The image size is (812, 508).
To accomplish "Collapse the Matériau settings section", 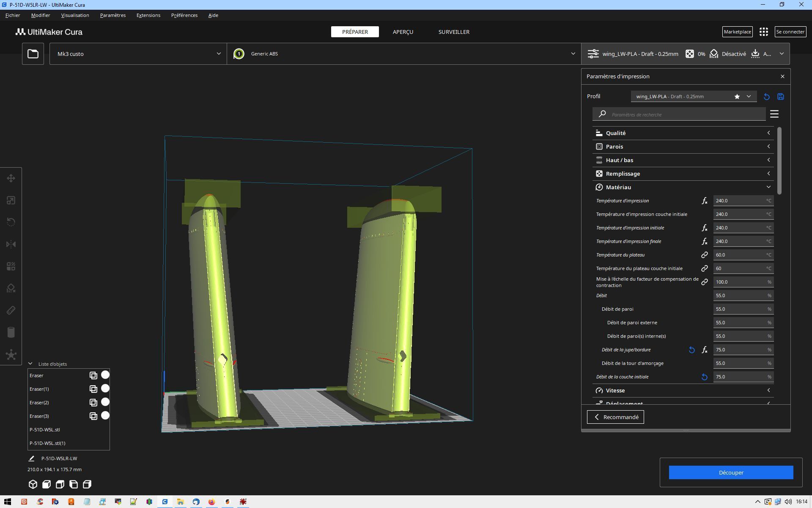I will coord(683,187).
